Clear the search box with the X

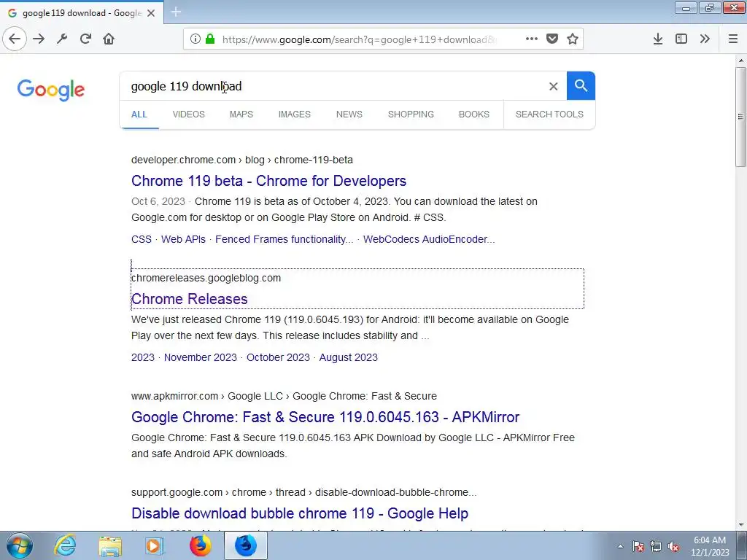553,86
